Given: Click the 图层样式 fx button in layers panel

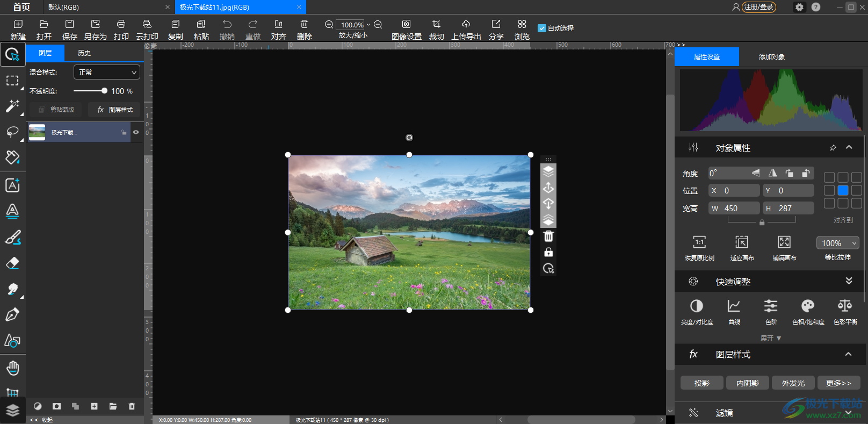Looking at the screenshot, I should (114, 110).
